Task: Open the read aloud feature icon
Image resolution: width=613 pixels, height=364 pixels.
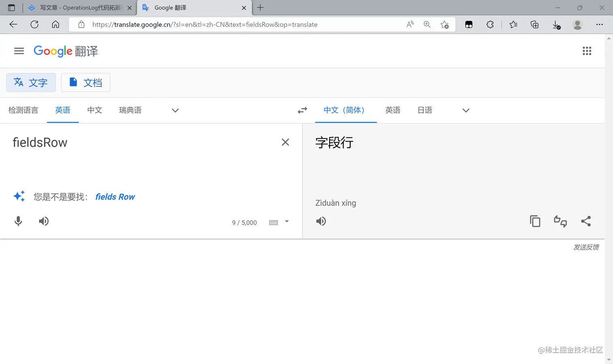Action: tap(410, 24)
